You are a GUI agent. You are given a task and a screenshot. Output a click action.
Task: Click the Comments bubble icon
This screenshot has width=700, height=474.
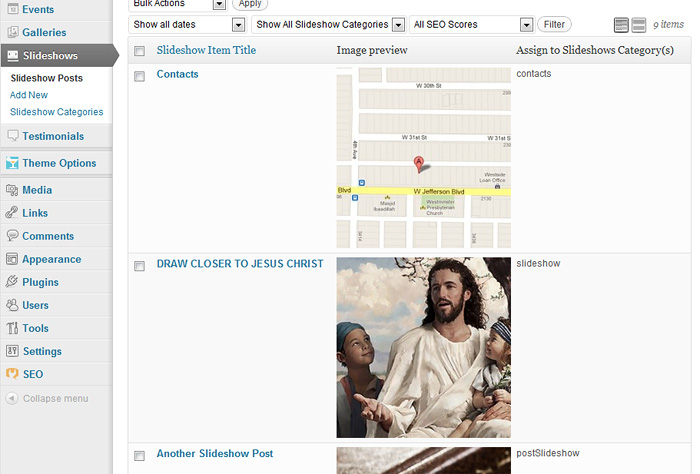(x=12, y=235)
